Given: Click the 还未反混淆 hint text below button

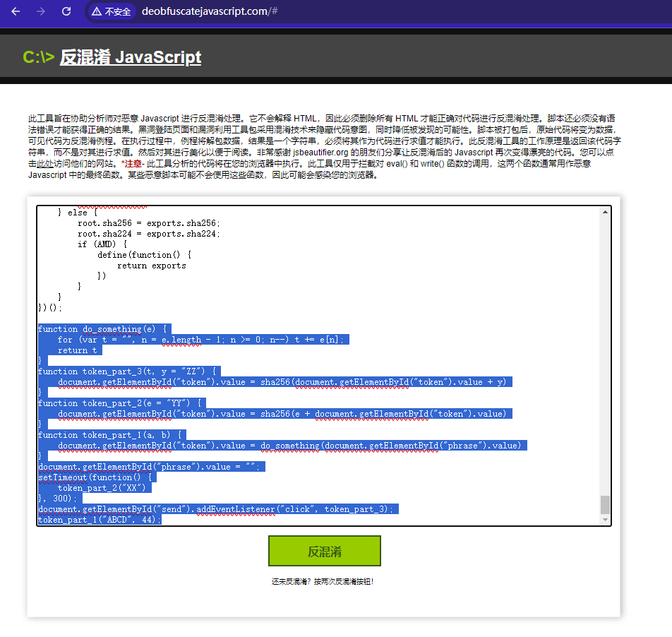Looking at the screenshot, I should (x=324, y=583).
